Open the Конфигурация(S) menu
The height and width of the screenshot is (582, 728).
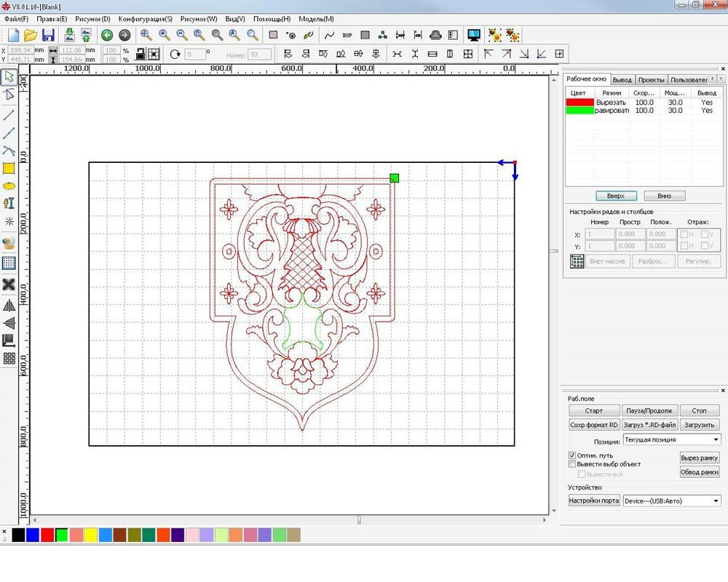pos(146,19)
